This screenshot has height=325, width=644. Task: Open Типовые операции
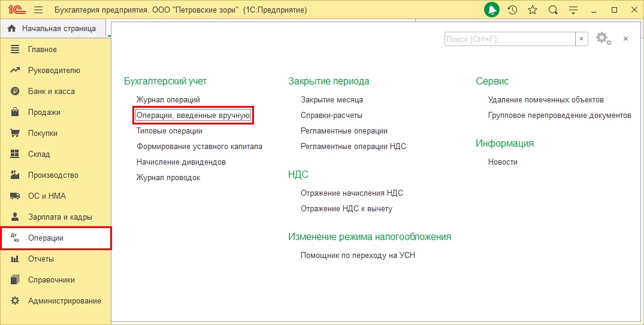169,131
